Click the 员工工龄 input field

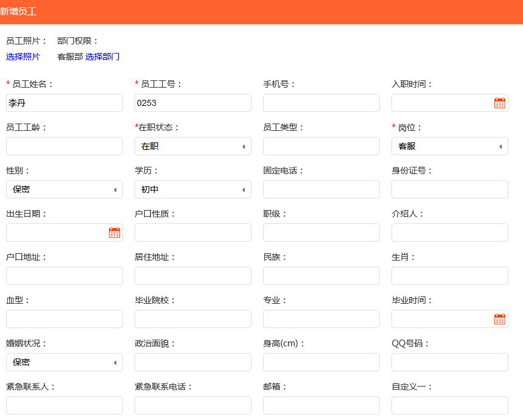tap(64, 146)
